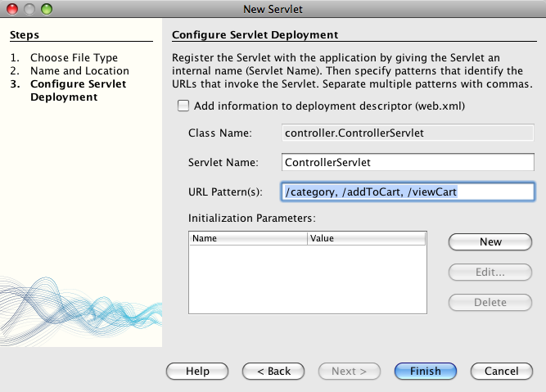The image size is (546, 392).
Task: Close the New Servlet window
Action: [12, 9]
